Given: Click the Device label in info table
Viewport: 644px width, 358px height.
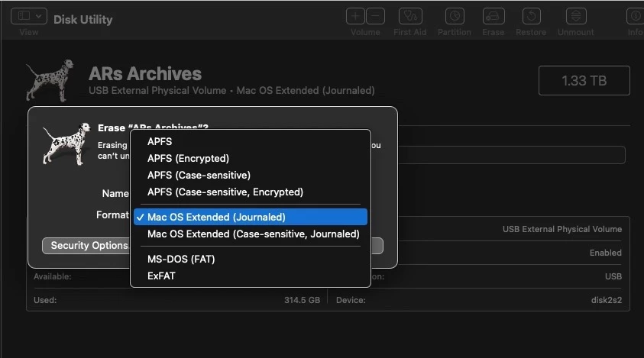Looking at the screenshot, I should (351, 300).
